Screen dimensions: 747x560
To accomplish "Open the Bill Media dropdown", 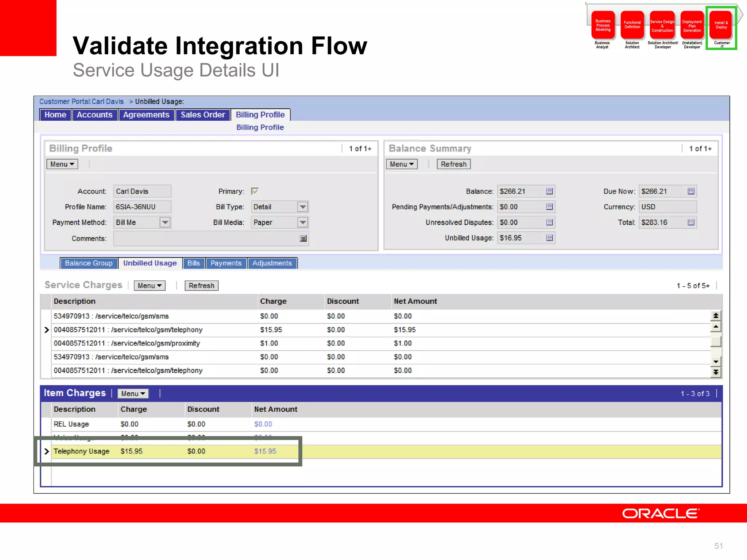I will pos(302,222).
